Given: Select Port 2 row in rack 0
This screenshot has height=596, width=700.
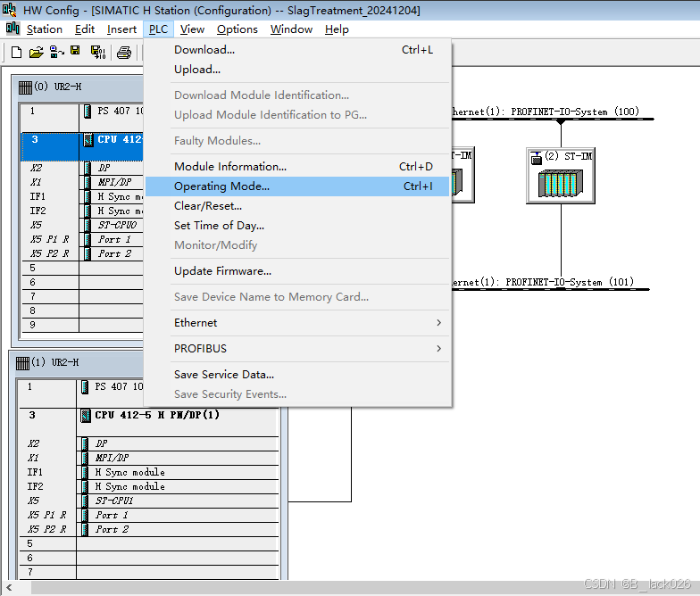Looking at the screenshot, I should [82, 253].
